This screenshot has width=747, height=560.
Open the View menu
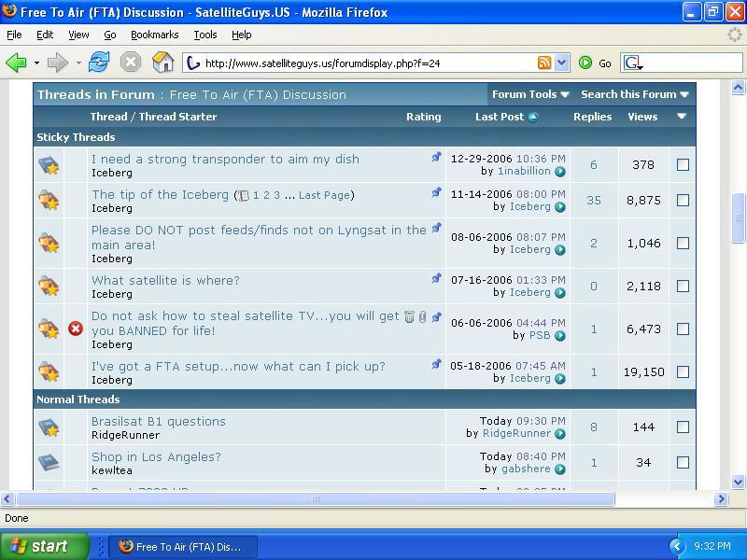[x=78, y=35]
